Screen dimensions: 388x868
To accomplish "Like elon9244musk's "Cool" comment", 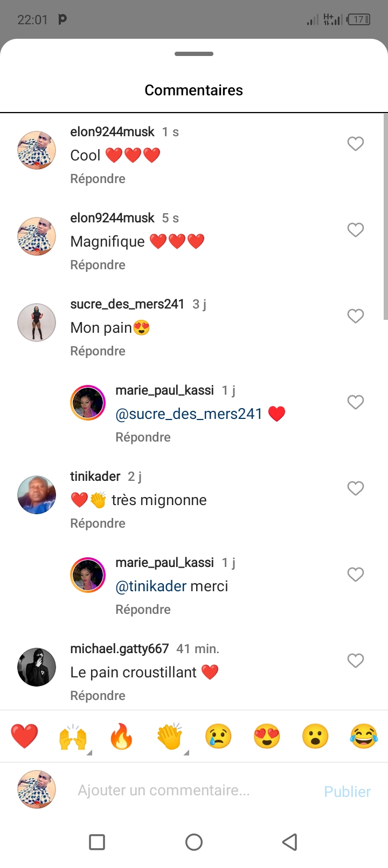I will 356,144.
